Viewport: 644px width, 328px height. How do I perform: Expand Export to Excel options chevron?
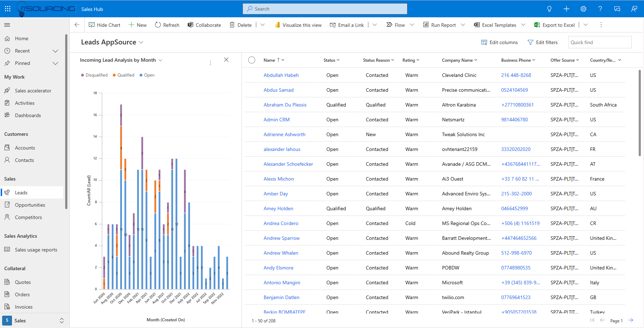(x=585, y=25)
